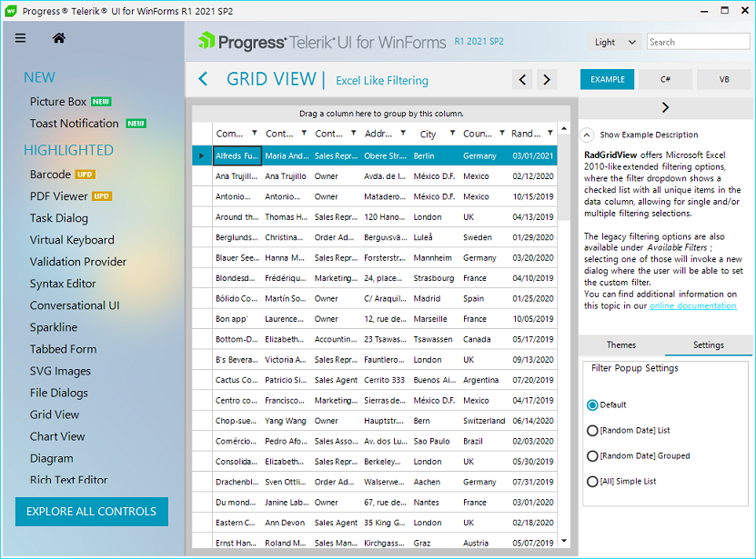Open filter icon on Contact Title column
756x559 pixels.
(x=353, y=133)
